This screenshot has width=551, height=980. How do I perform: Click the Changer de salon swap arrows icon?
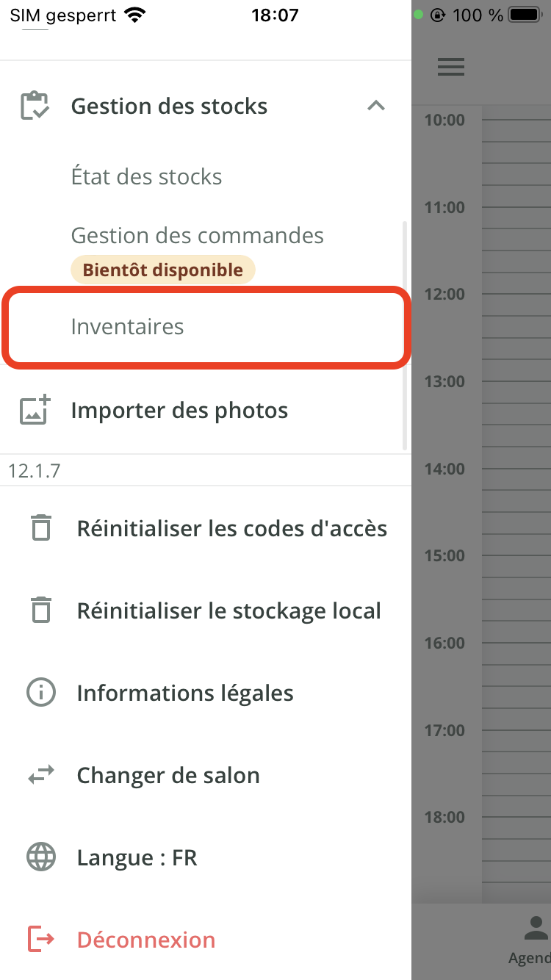coord(41,775)
